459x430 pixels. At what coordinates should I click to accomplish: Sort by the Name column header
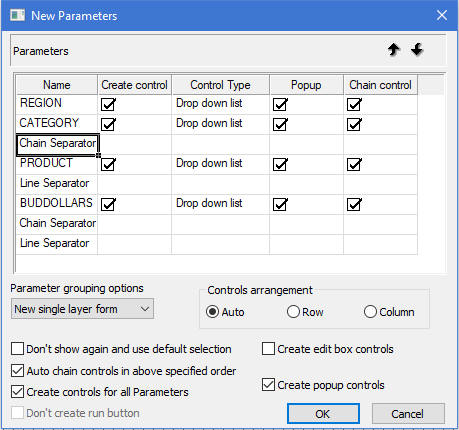coord(57,85)
